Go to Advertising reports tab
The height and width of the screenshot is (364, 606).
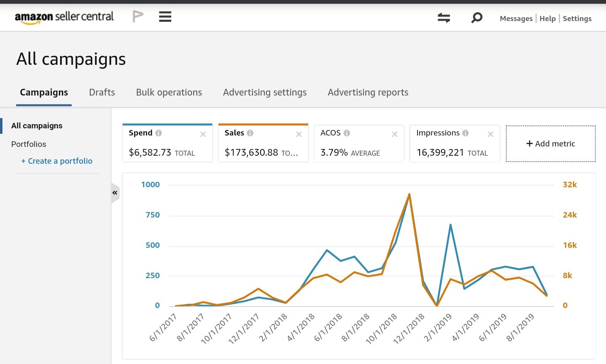tap(368, 93)
